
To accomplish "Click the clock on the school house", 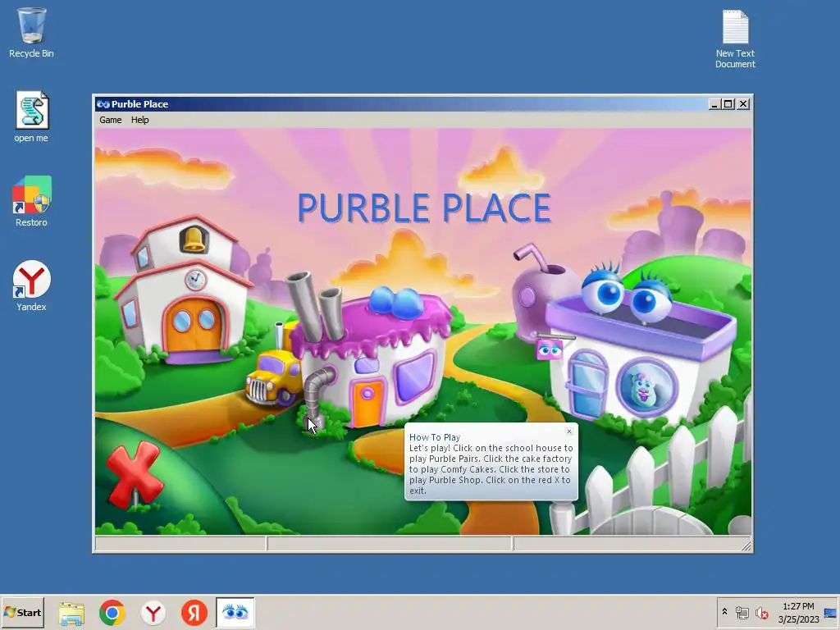I will [195, 280].
